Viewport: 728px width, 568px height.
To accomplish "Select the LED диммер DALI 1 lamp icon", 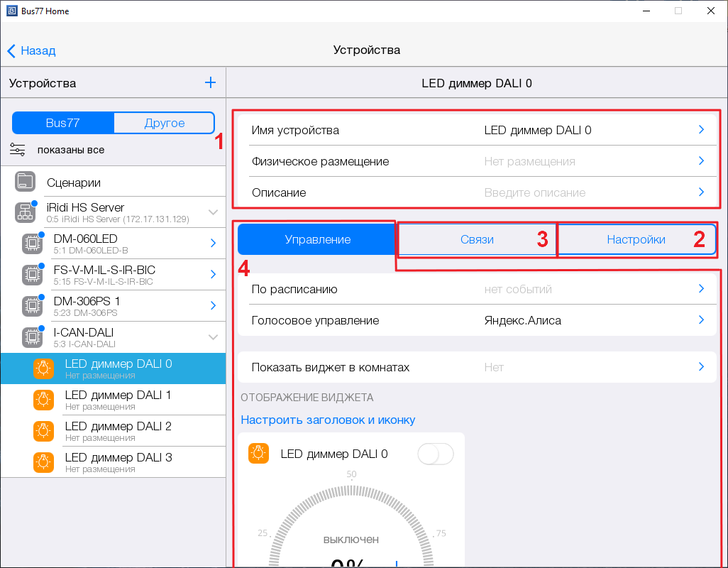I will point(43,400).
